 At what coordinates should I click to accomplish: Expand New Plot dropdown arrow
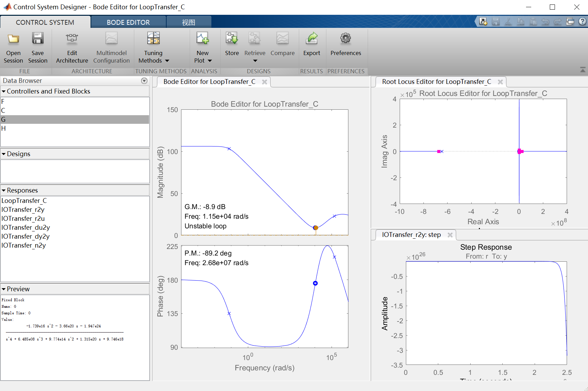click(x=210, y=61)
